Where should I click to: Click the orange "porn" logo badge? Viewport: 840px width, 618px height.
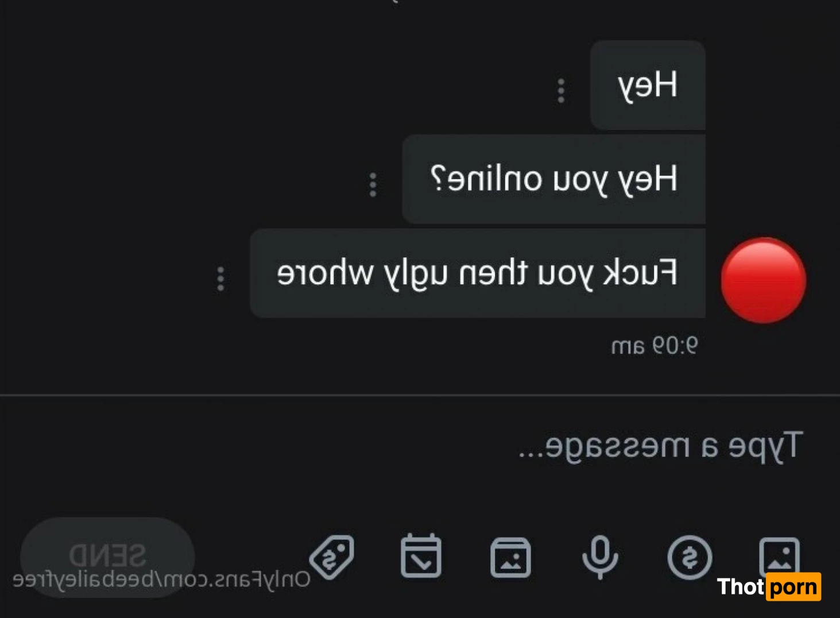pyautogui.click(x=794, y=587)
